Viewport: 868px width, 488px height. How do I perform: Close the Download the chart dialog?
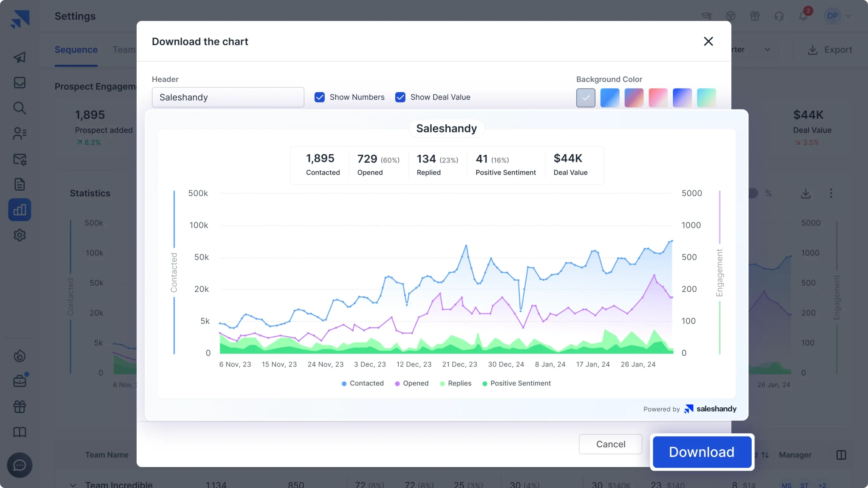click(708, 41)
